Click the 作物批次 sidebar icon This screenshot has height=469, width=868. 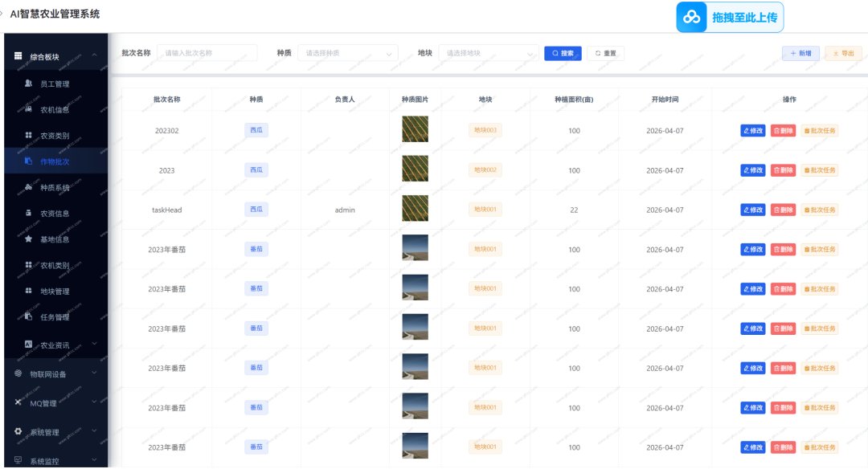click(x=28, y=161)
